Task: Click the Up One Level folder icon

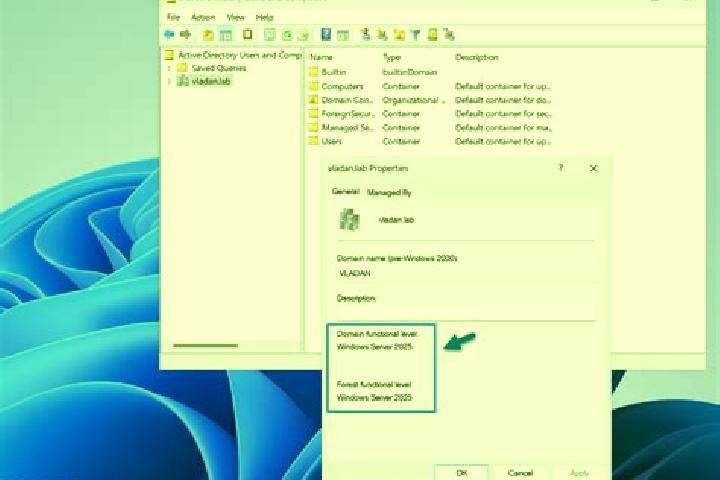Action: coord(208,35)
